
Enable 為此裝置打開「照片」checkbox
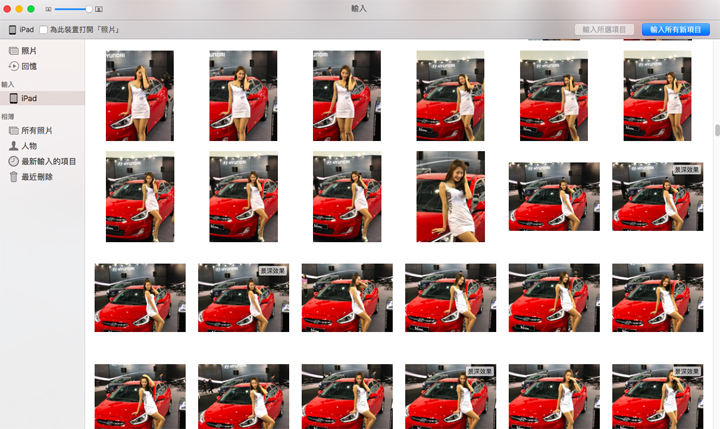[43, 30]
